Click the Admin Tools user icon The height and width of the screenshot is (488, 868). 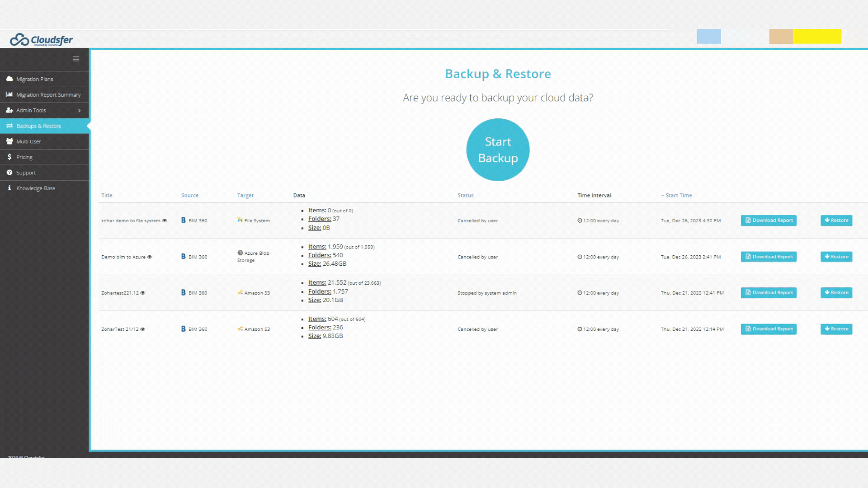click(9, 110)
